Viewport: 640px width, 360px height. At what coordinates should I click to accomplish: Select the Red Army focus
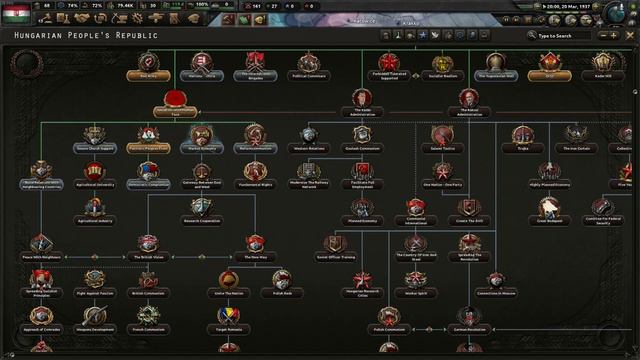148,67
